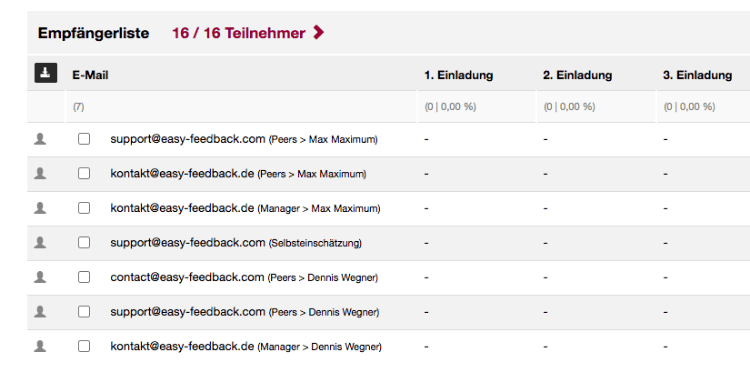Enable checkbox for contact@easy-feedback.com row
This screenshot has width=750, height=372.
(84, 277)
